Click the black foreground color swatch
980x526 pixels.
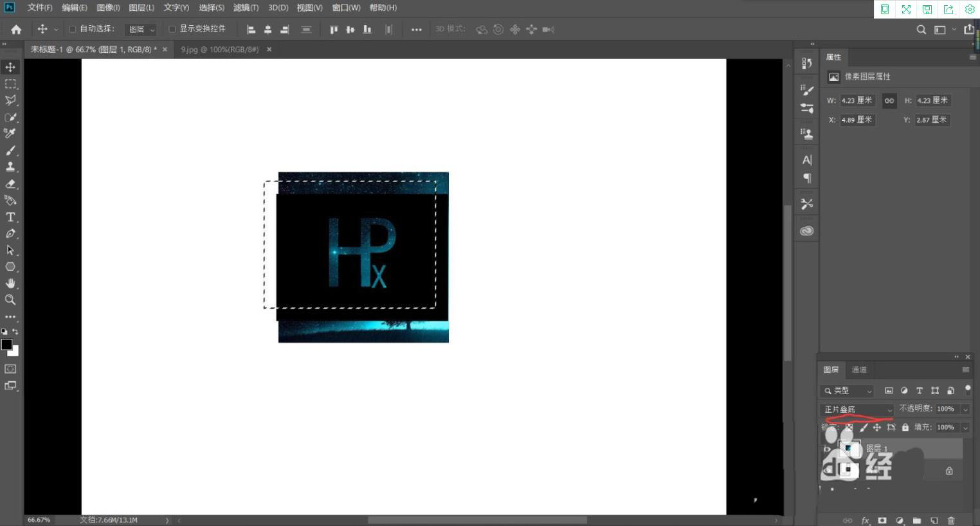point(6,345)
